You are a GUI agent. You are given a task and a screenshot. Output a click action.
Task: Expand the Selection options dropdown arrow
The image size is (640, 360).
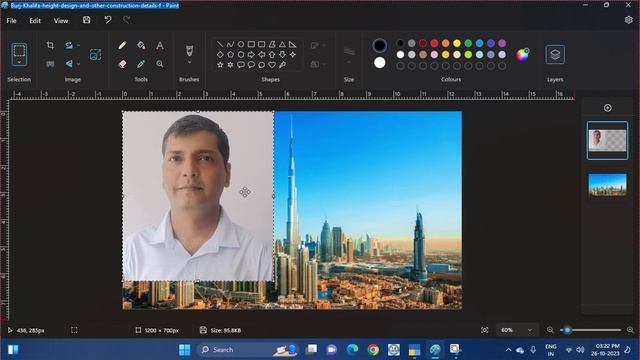19,62
